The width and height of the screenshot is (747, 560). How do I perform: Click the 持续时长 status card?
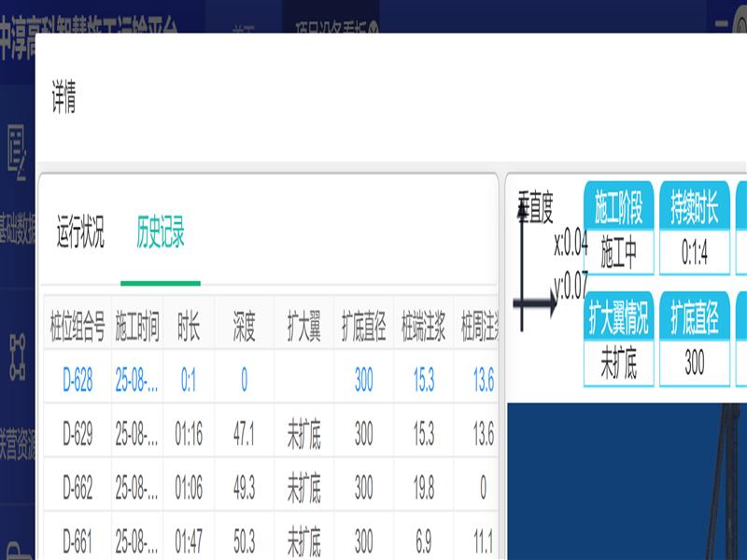pyautogui.click(x=695, y=229)
